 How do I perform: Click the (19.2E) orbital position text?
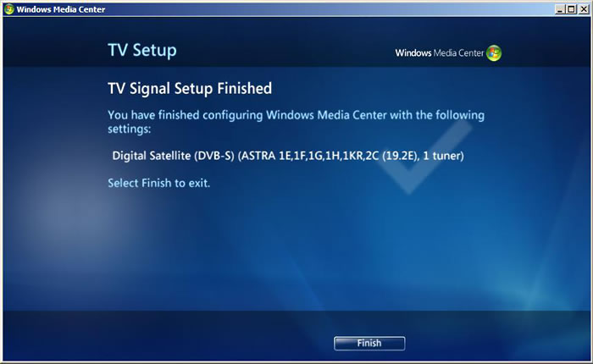399,156
